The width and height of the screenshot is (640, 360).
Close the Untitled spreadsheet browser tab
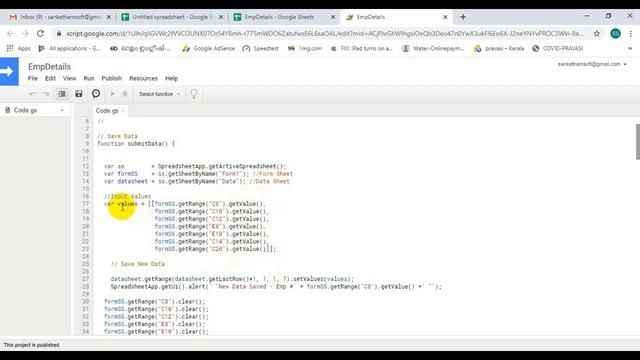(221, 17)
